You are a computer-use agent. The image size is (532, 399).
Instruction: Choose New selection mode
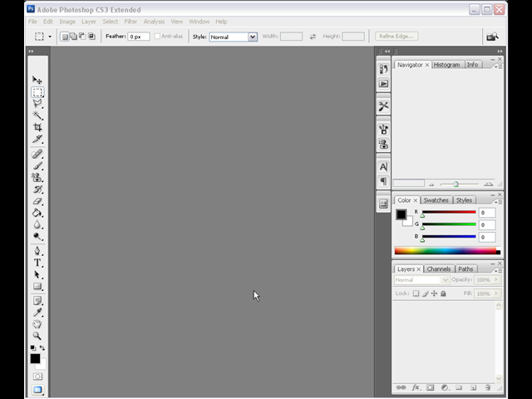(x=65, y=37)
